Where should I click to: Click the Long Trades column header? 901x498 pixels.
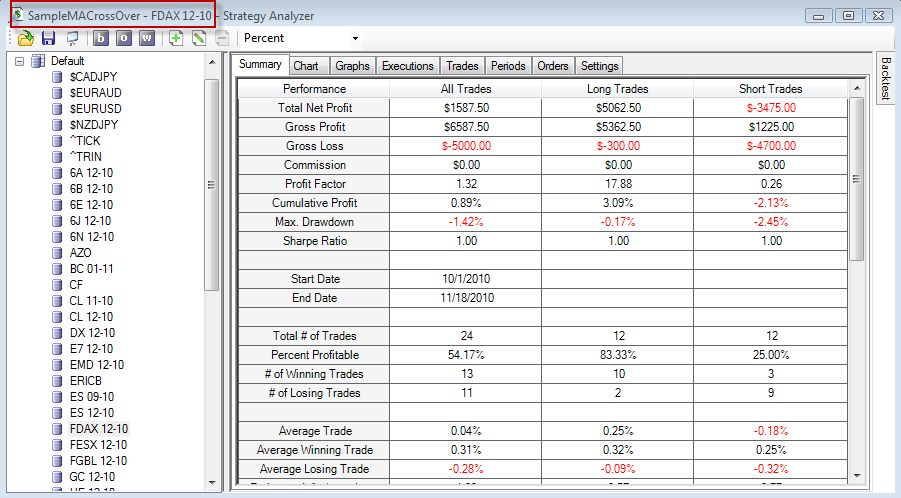(x=618, y=89)
